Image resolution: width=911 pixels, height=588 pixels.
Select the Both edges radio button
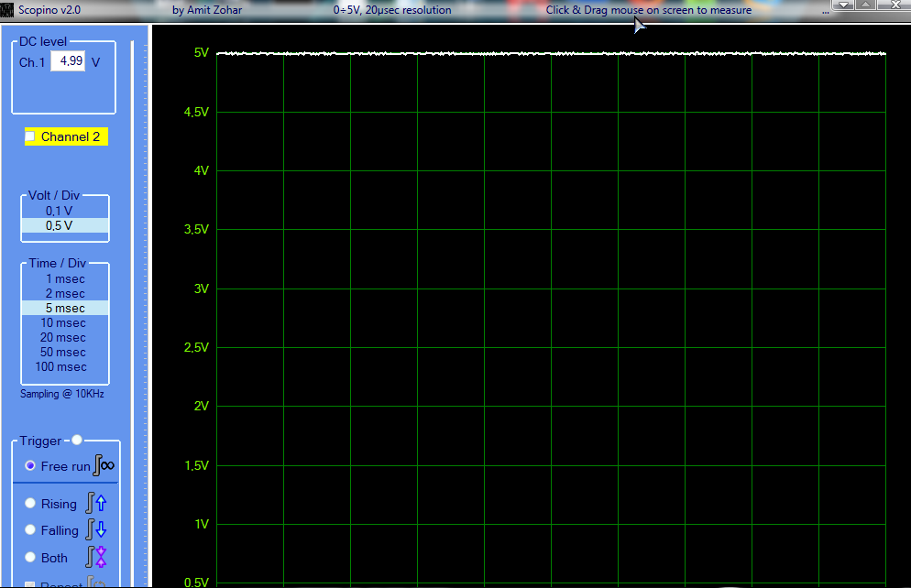(x=30, y=557)
